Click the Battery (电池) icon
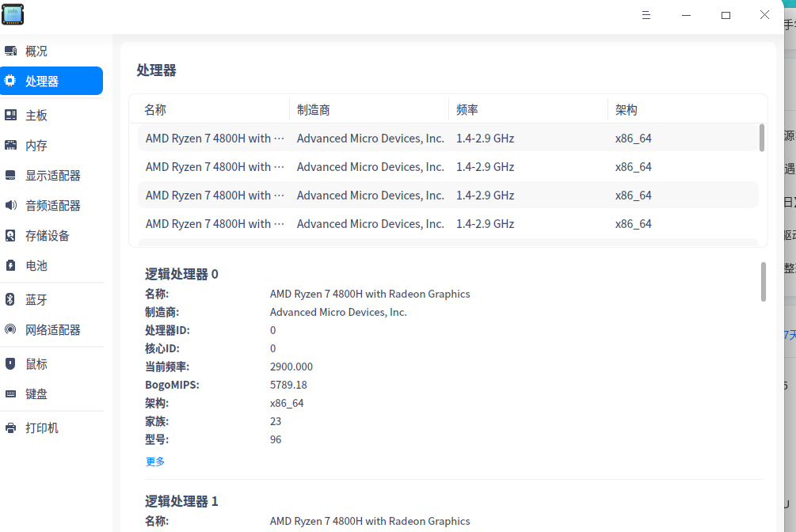This screenshot has height=532, width=796. (x=10, y=265)
